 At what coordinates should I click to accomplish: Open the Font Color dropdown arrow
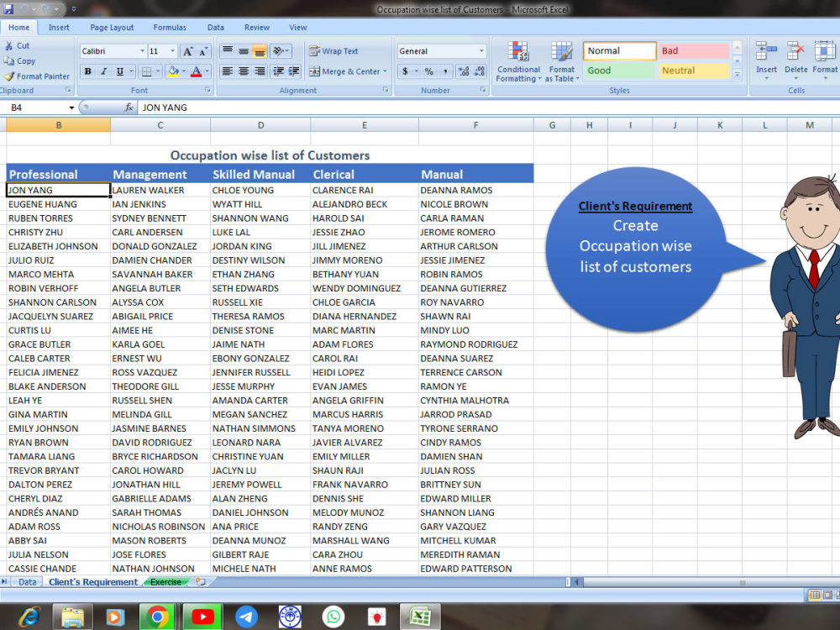(x=207, y=71)
